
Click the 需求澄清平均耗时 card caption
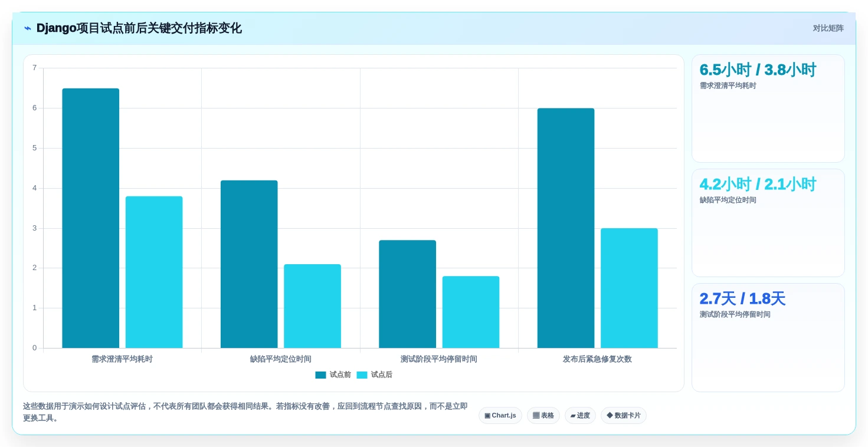coord(728,86)
